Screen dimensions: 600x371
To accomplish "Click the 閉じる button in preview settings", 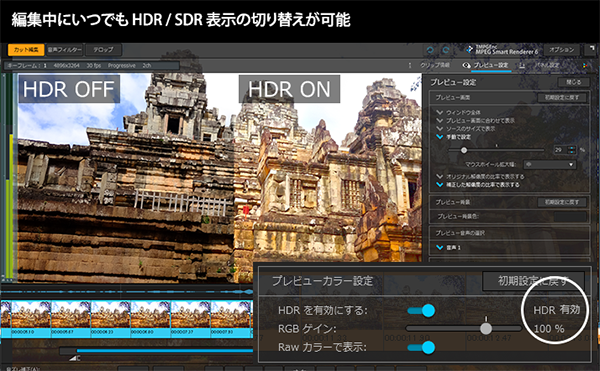I will click(x=573, y=82).
